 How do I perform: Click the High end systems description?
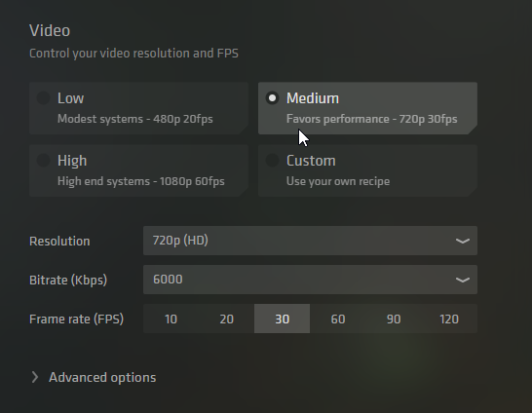click(x=141, y=181)
